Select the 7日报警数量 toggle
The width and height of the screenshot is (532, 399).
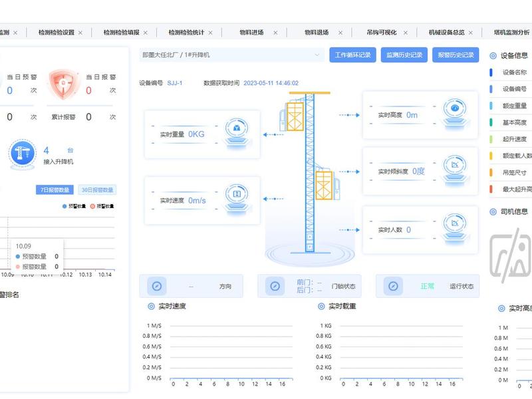pos(55,190)
